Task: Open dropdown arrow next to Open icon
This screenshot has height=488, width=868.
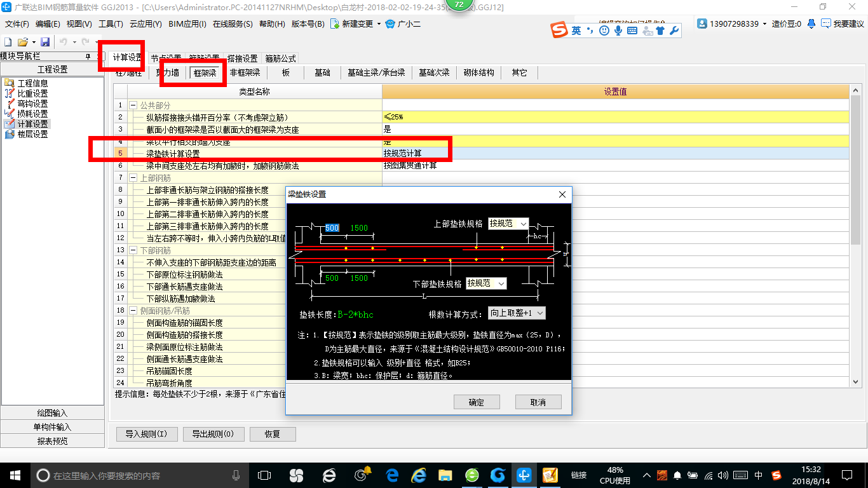Action: tap(33, 42)
